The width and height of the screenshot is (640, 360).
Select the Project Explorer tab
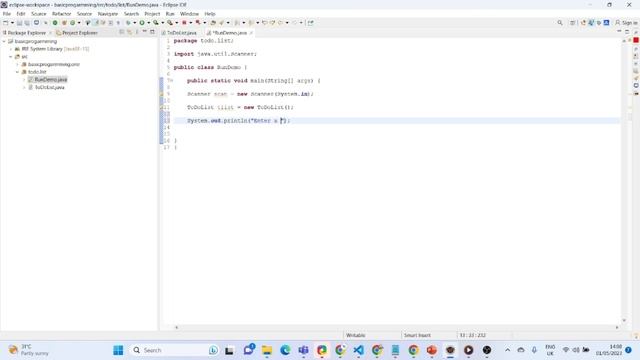coord(77,33)
